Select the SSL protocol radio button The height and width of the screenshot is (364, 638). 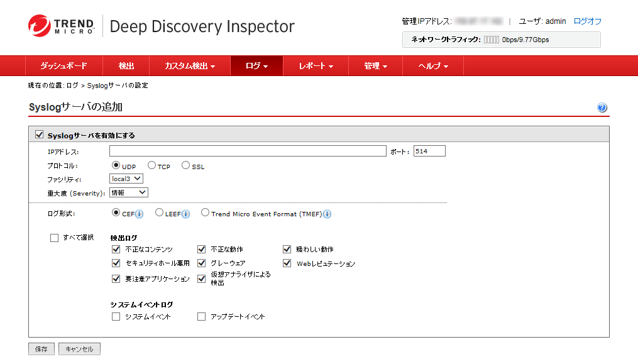click(185, 165)
